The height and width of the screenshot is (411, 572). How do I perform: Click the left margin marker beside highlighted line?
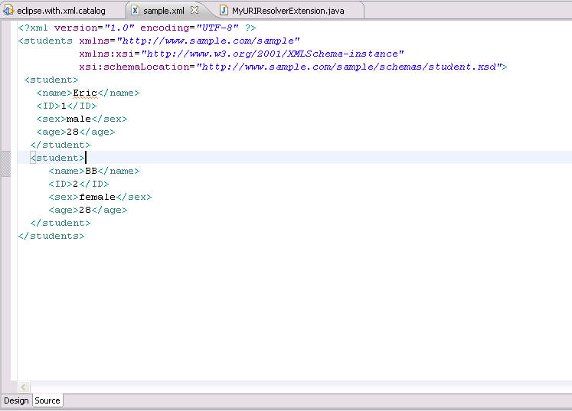coord(5,163)
